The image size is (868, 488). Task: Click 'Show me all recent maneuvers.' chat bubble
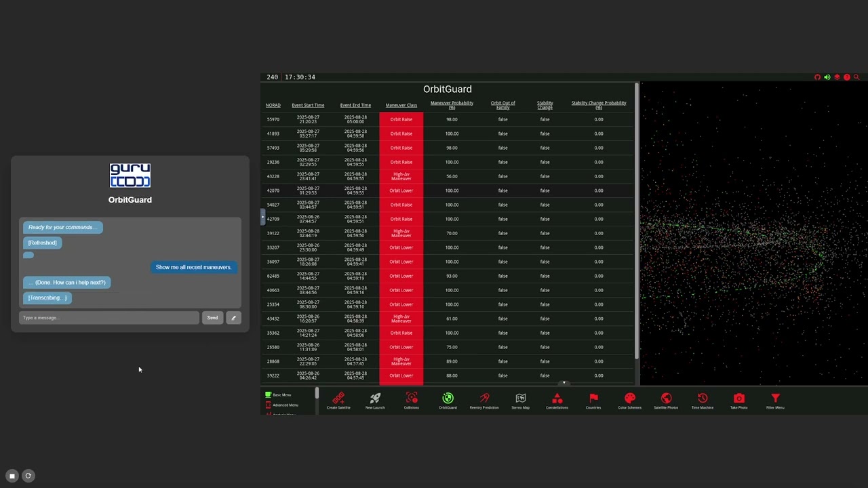(193, 267)
